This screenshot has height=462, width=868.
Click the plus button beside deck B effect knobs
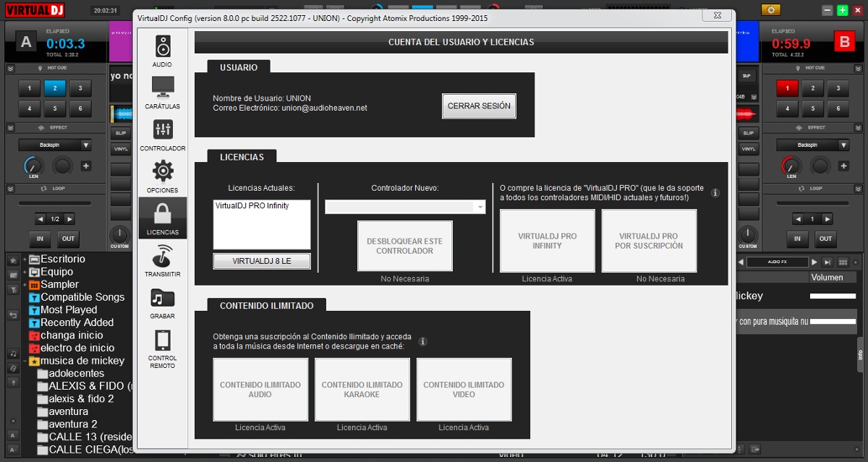[843, 166]
